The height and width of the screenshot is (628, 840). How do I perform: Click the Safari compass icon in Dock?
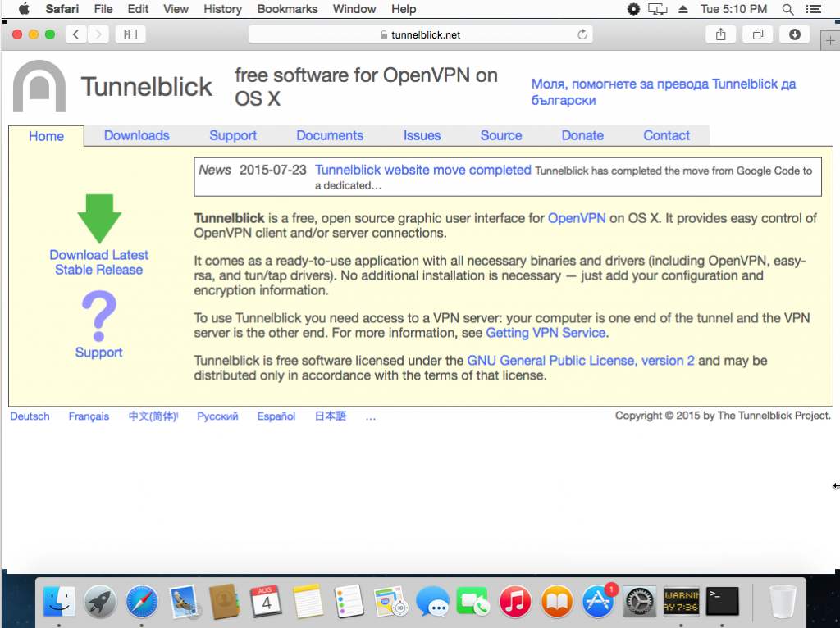pos(142,601)
